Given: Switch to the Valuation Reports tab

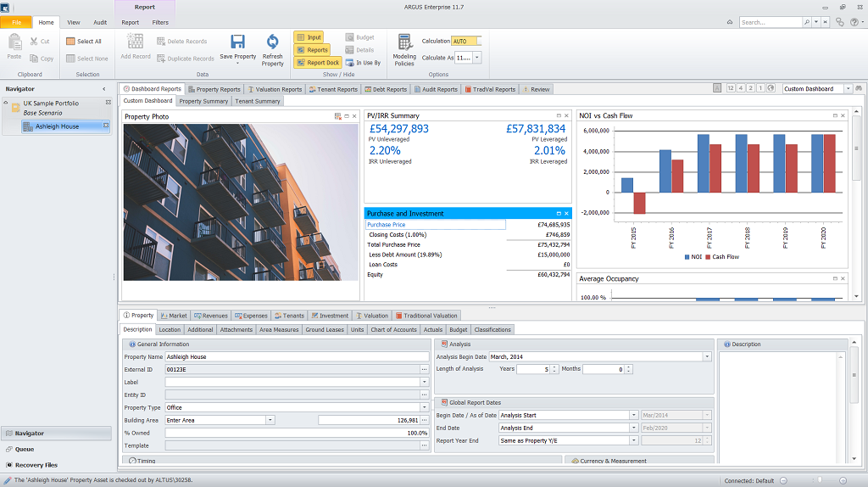Looking at the screenshot, I should pos(275,89).
